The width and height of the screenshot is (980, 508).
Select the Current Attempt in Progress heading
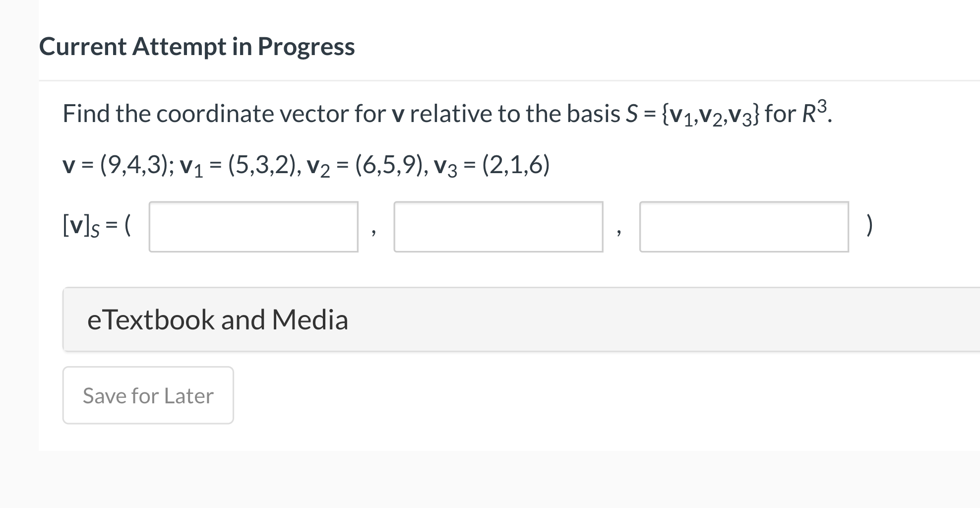(x=197, y=47)
